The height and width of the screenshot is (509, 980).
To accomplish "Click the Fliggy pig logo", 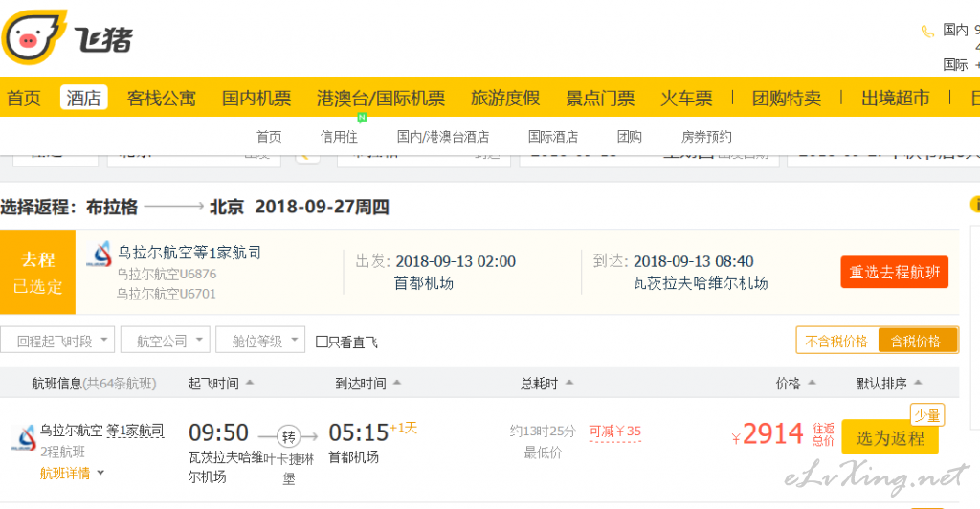I will pyautogui.click(x=33, y=37).
